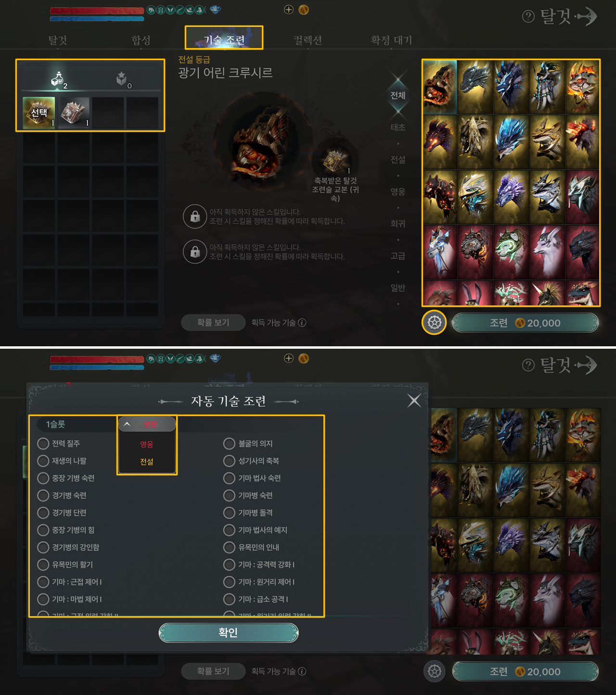Click the plus icon in top bar
The image size is (616, 695).
pos(289,10)
